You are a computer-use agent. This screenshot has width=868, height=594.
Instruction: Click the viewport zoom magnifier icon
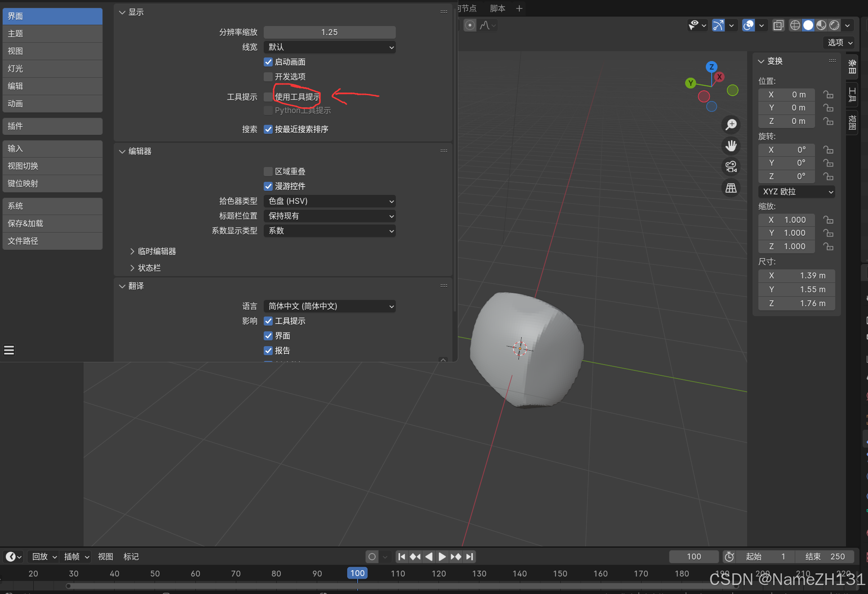731,124
